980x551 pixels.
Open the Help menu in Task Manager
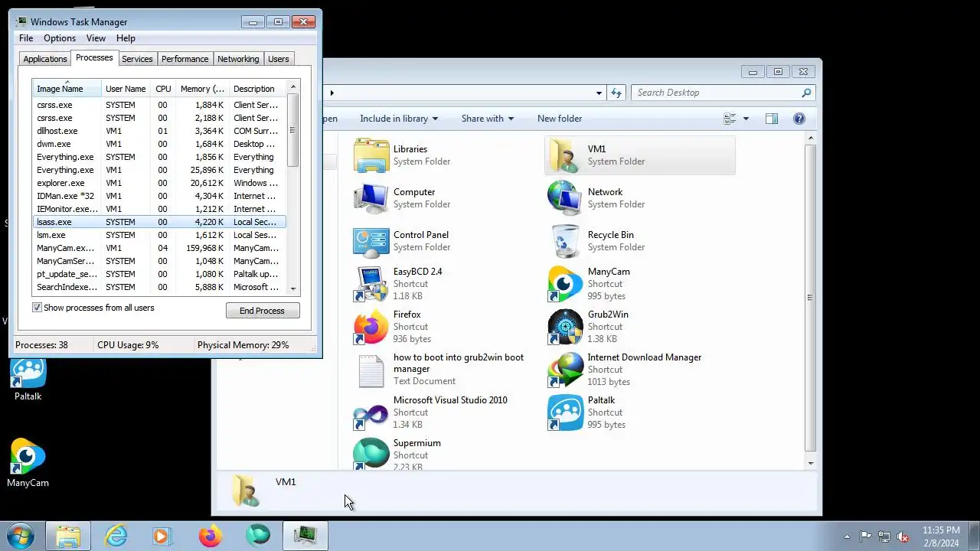point(126,38)
